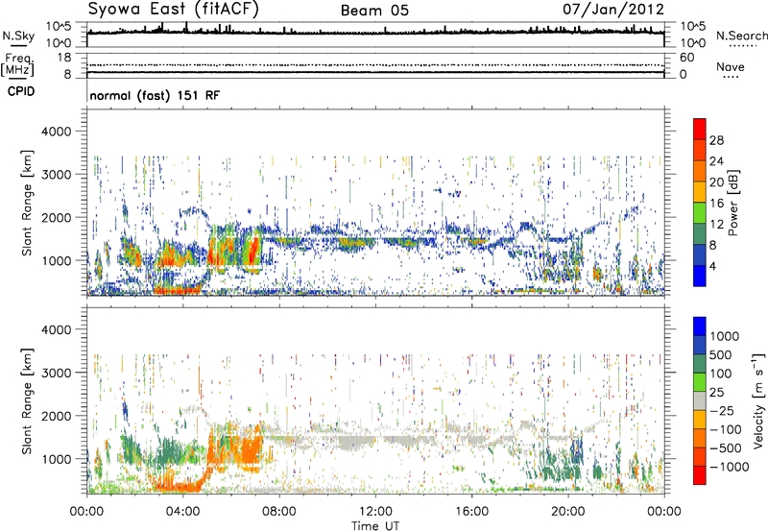Click the "normal (fast) 151 RF" text
The height and width of the screenshot is (532, 768).
pos(155,95)
